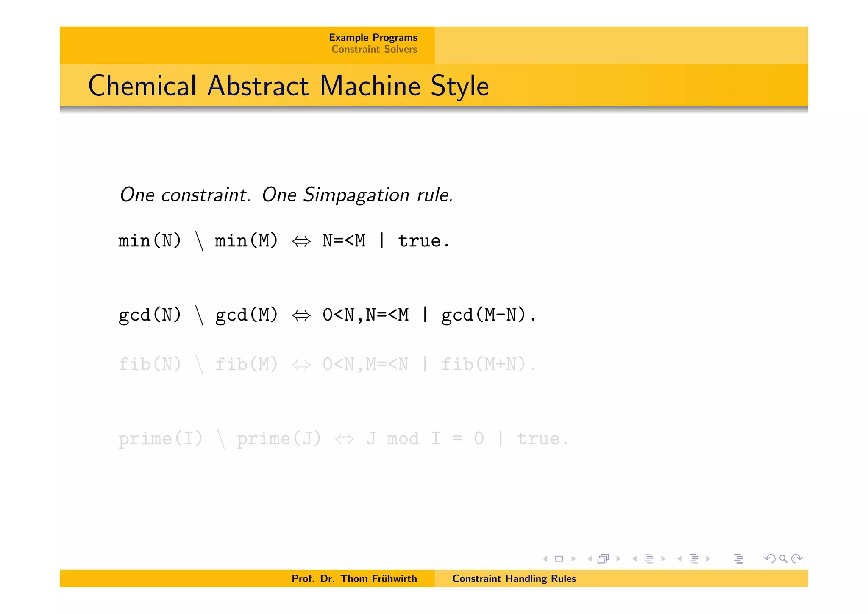Click the go back curved arrow icon
The image size is (868, 614).
coord(769,559)
